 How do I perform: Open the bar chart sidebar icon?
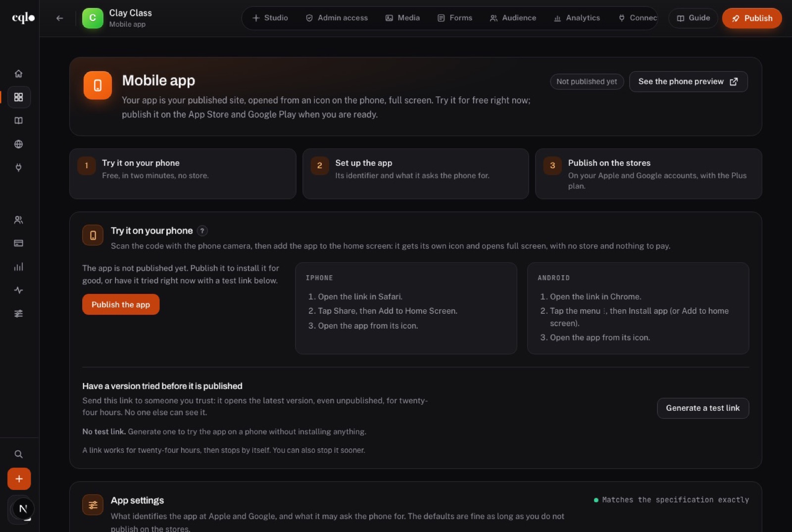[18, 267]
